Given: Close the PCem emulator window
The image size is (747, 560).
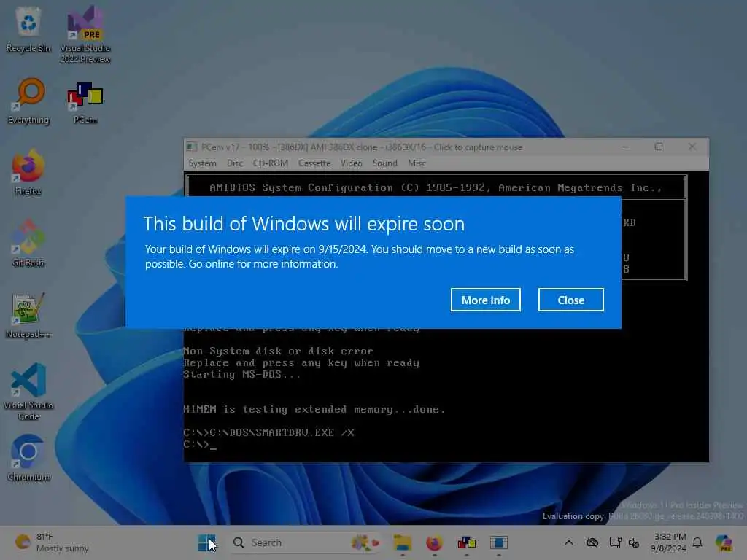Looking at the screenshot, I should coord(692,147).
